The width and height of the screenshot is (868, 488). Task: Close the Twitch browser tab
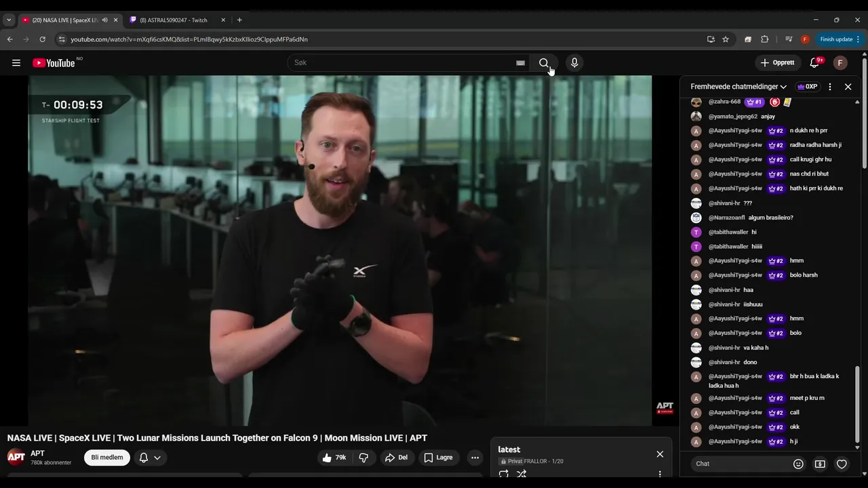223,20
